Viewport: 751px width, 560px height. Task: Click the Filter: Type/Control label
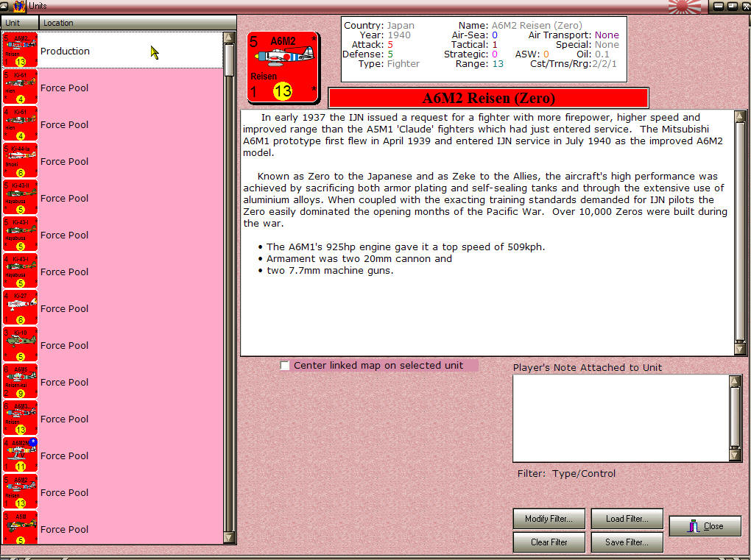[x=566, y=473]
